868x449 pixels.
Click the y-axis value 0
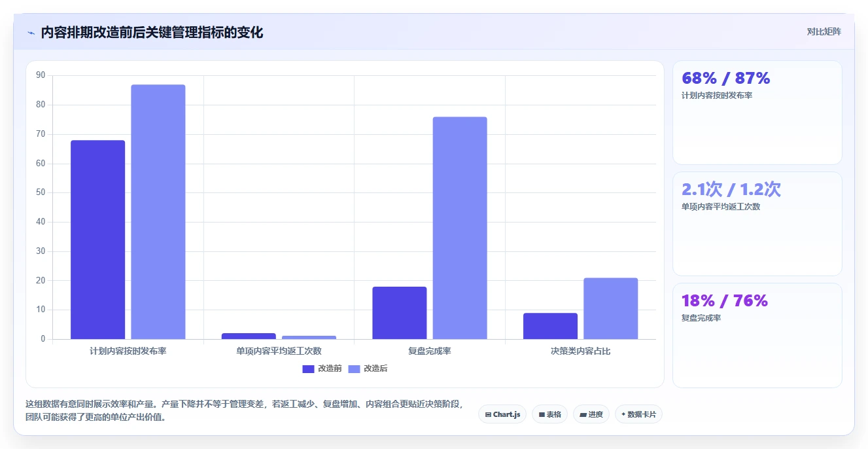coord(43,339)
